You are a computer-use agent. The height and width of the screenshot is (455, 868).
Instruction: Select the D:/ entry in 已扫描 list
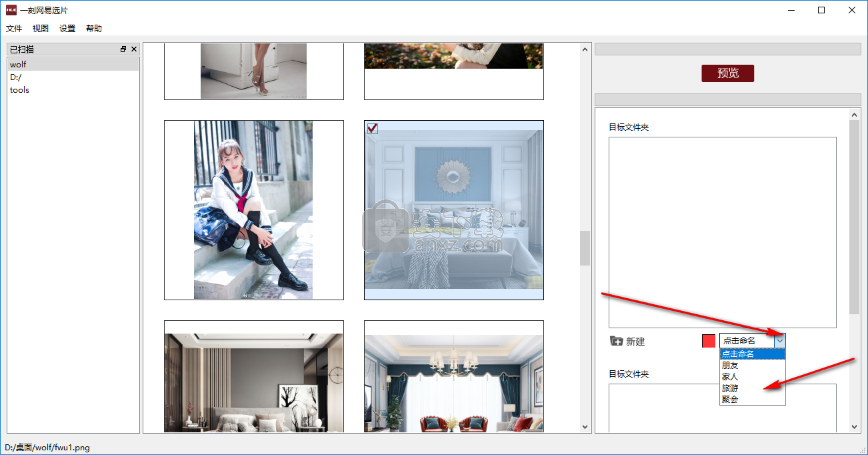coord(73,77)
